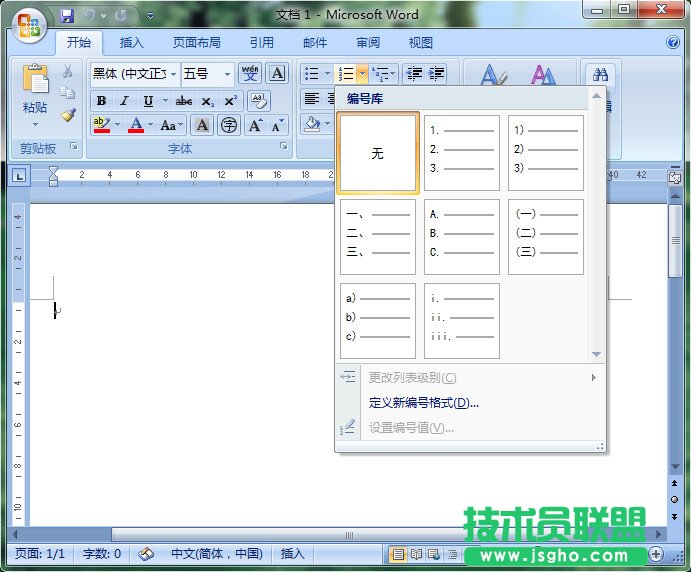Viewport: 691px width, 572px height.
Task: Click the numbering list icon
Action: click(346, 74)
